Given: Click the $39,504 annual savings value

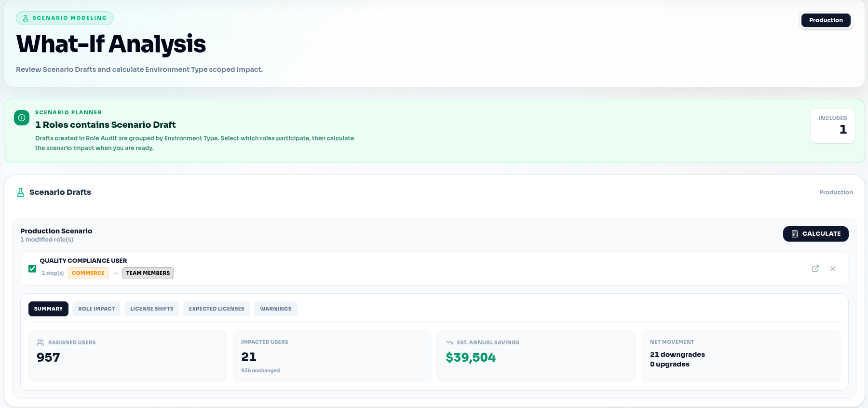Looking at the screenshot, I should pyautogui.click(x=471, y=358).
